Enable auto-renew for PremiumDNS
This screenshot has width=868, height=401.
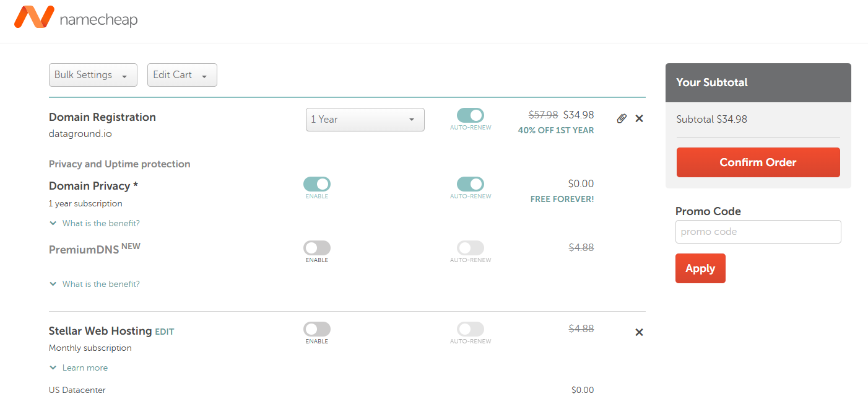pos(470,247)
